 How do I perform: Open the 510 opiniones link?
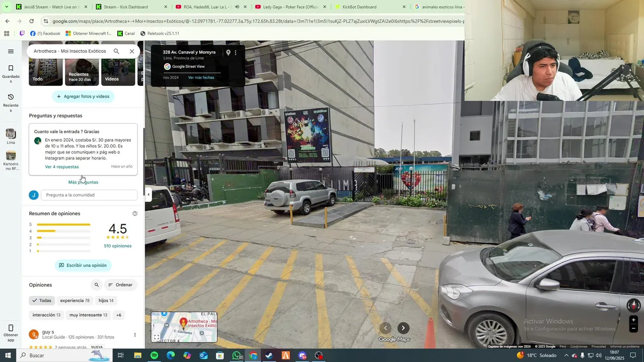(118, 246)
